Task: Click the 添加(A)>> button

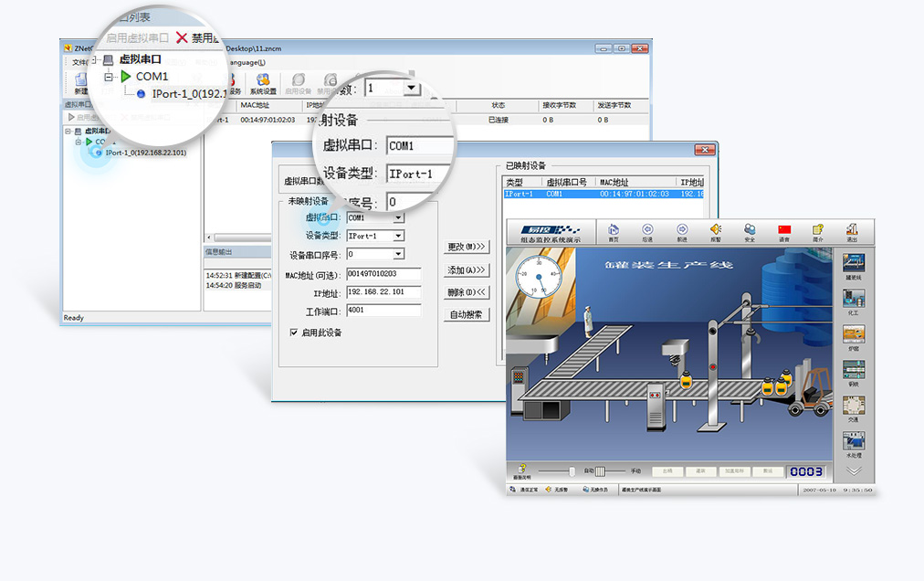Action: [467, 269]
